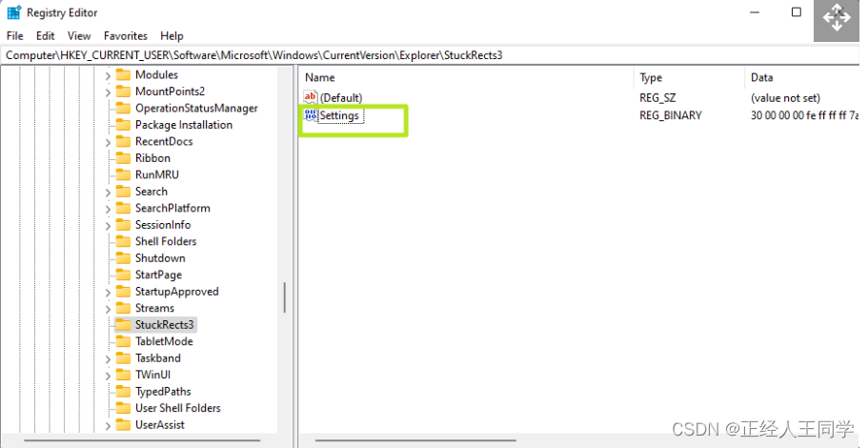868x448 pixels.
Task: Click the UserAssist folder icon
Action: (124, 425)
